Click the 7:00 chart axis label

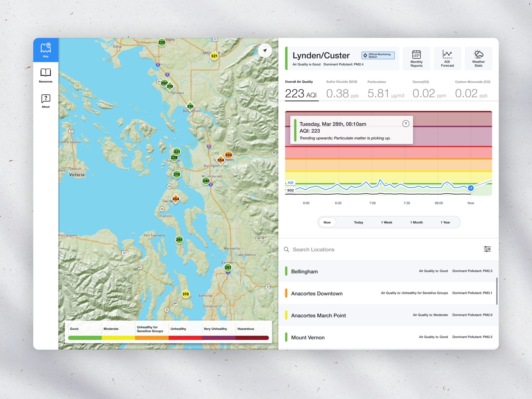point(373,203)
